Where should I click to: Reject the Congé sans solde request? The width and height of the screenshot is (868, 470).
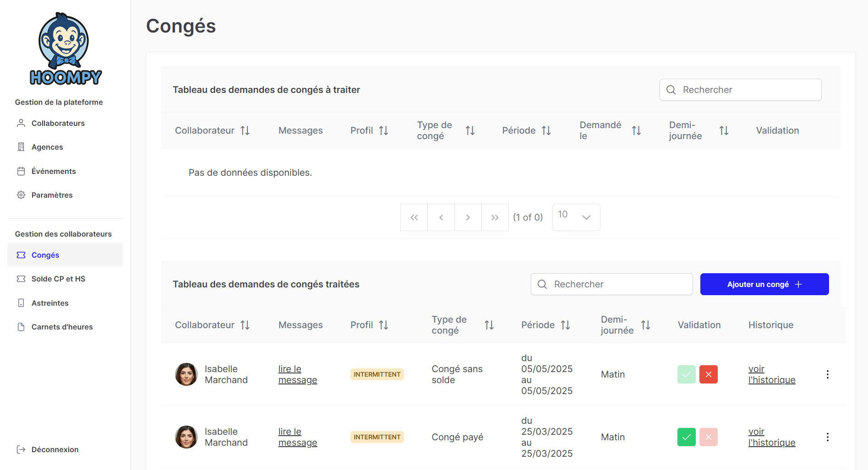708,374
